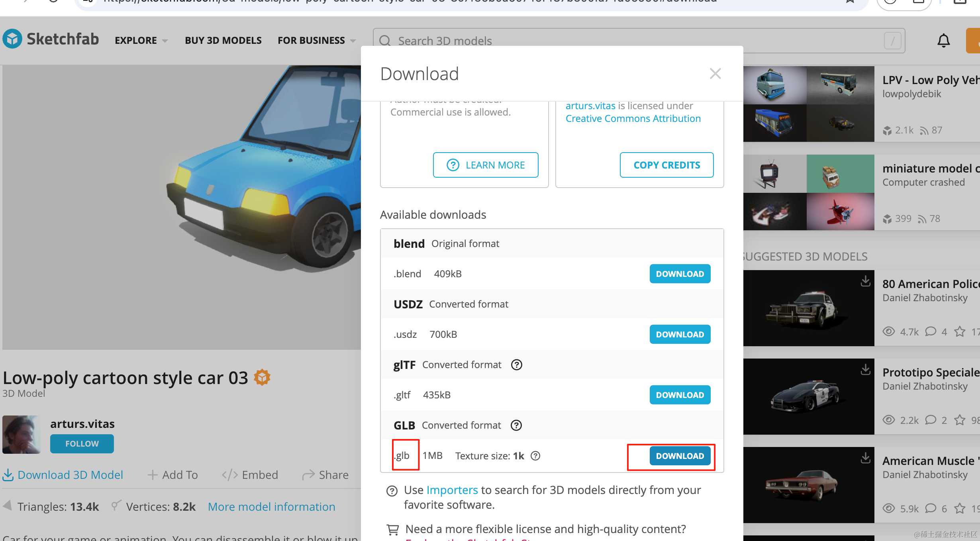Screen dimensions: 980x541
Task: Open miniature model collection thumbnail
Action: pos(809,192)
